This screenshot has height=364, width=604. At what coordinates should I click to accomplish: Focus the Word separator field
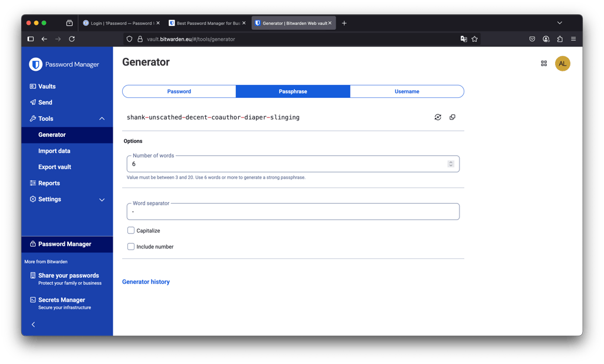pos(293,211)
